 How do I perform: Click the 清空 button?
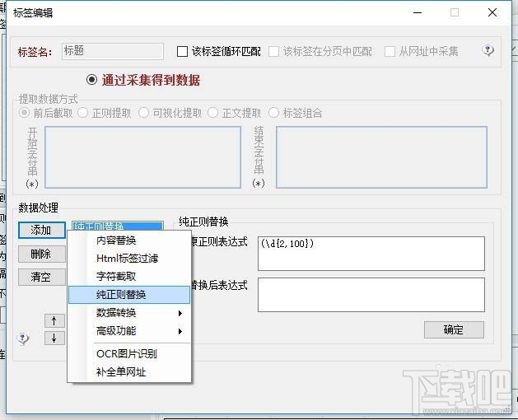coord(42,277)
